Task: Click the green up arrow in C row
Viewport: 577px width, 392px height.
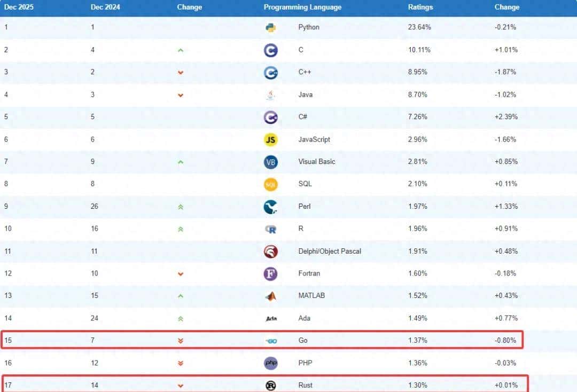Action: (x=181, y=50)
